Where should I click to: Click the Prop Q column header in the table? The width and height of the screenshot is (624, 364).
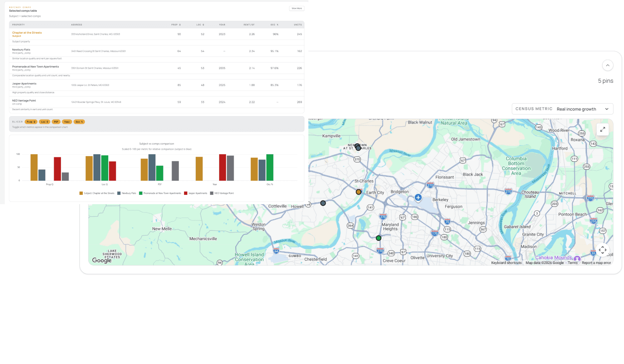tap(176, 25)
